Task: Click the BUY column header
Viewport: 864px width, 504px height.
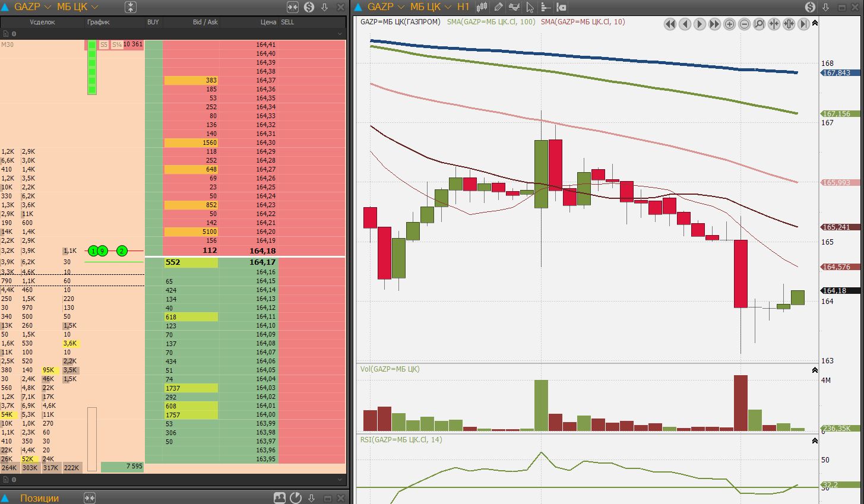Action: [153, 22]
